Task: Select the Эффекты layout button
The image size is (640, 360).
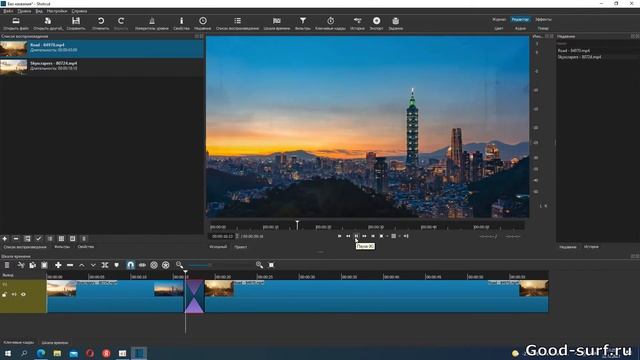Action: coord(543,19)
